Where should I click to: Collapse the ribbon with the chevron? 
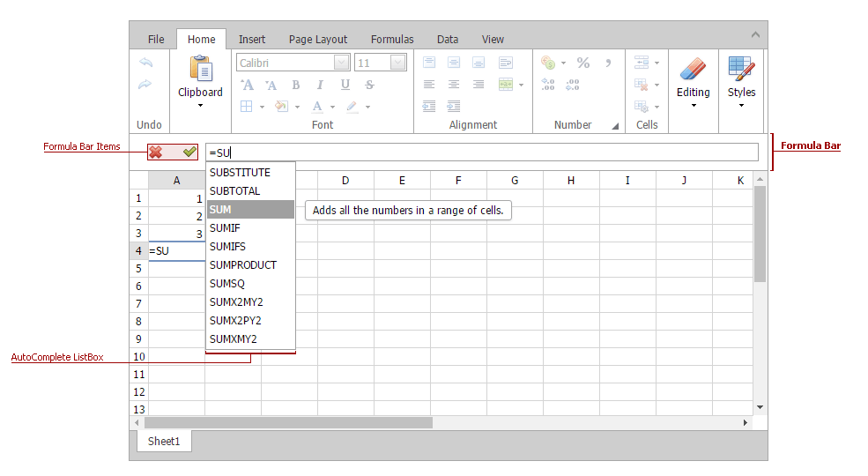[x=755, y=34]
